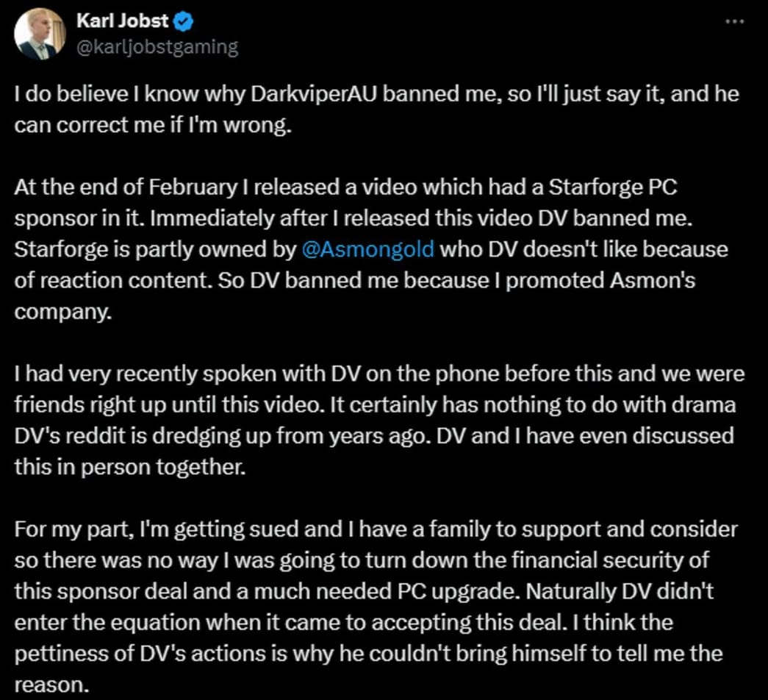Click the profile photo to expand it
Screen dimensions: 768x700
(x=39, y=31)
